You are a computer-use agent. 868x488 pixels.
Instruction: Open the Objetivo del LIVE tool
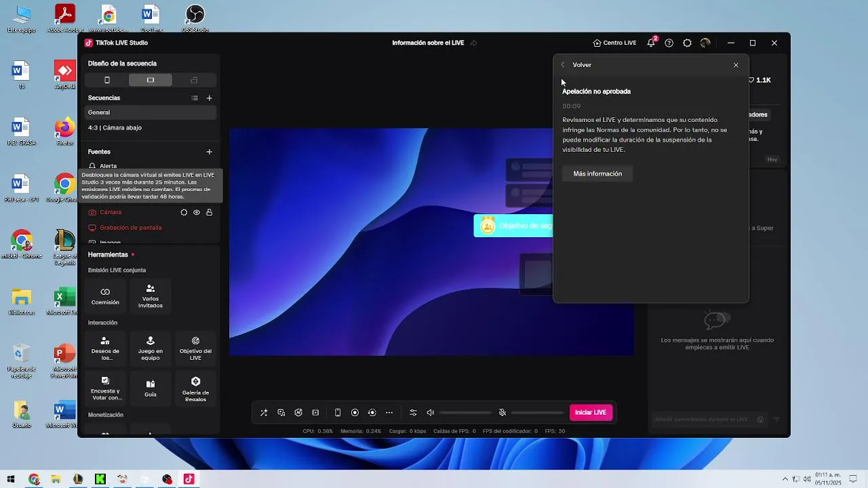[x=195, y=349]
